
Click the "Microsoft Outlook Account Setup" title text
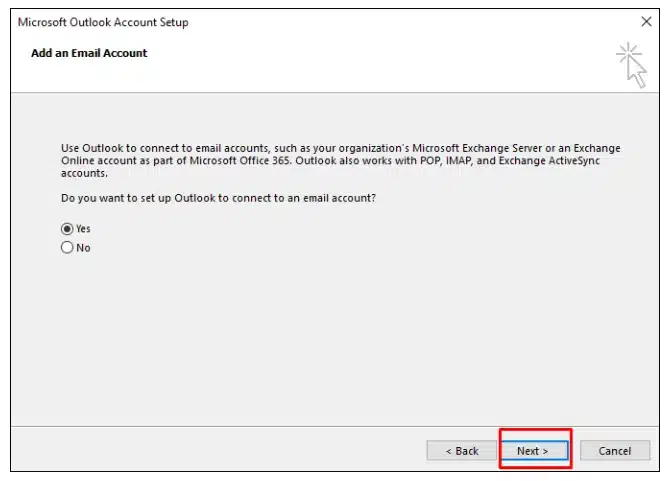103,22
